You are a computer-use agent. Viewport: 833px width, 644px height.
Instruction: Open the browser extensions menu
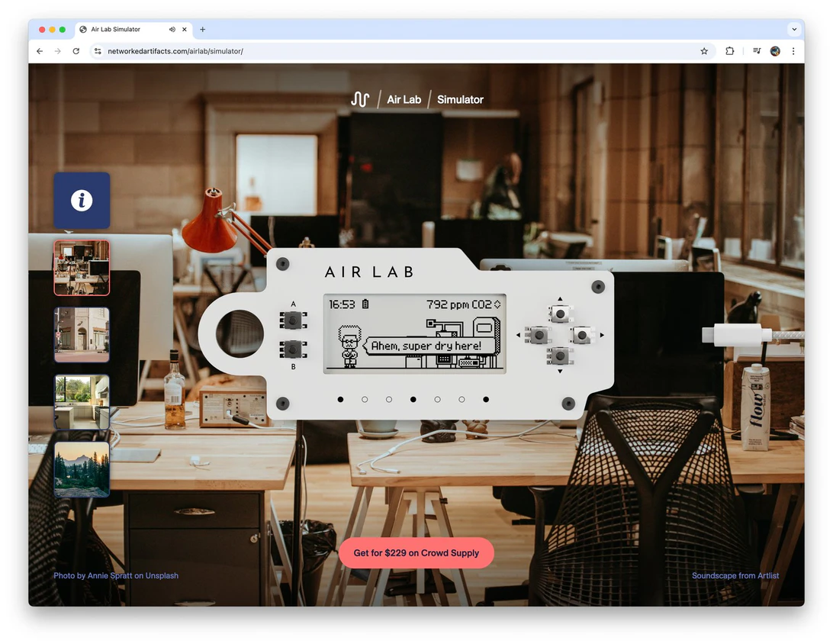[730, 51]
